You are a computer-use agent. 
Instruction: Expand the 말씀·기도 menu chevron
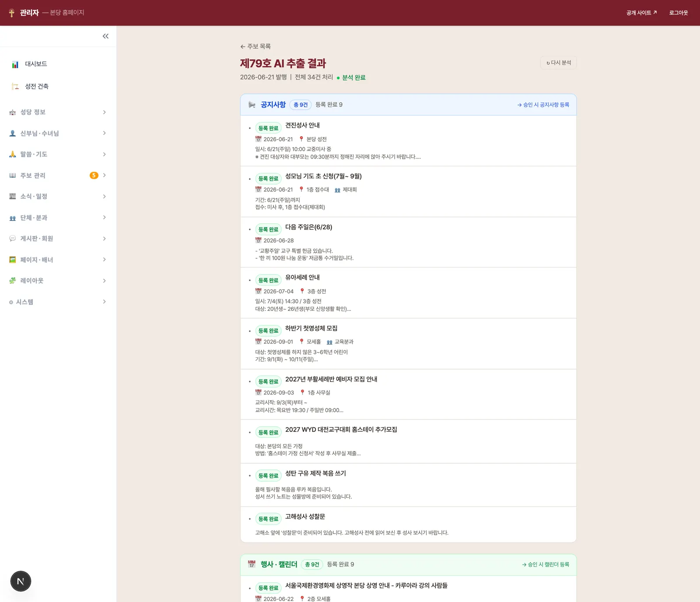[104, 155]
